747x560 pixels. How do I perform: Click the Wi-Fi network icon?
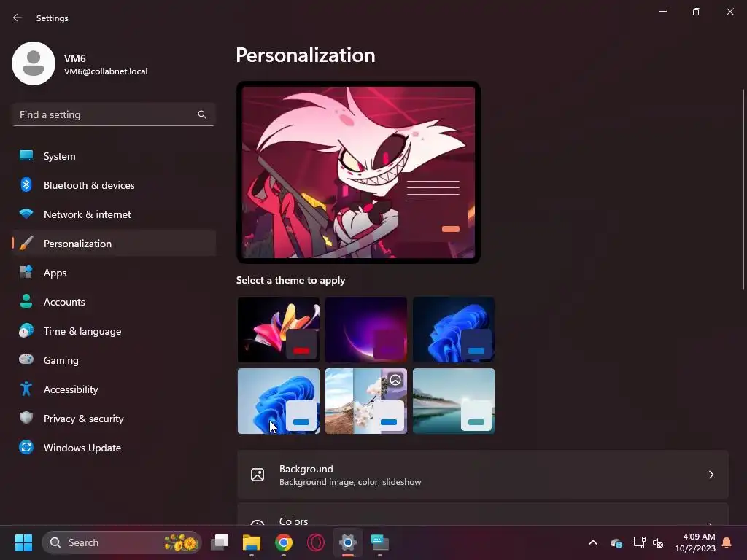26,214
